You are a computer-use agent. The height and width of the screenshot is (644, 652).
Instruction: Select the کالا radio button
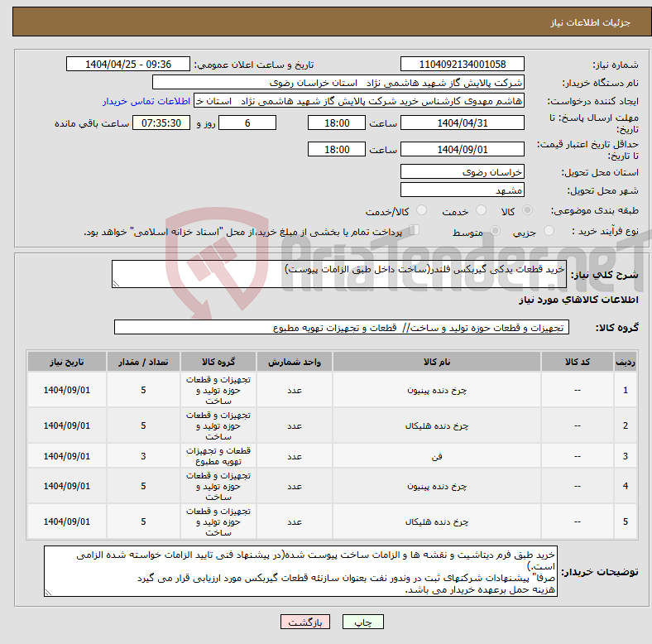coord(527,210)
